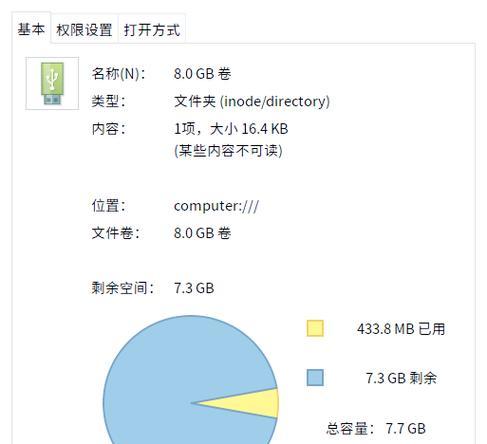Select the blue free-space color swatch
Screen dimensions: 487x444
tap(315, 378)
